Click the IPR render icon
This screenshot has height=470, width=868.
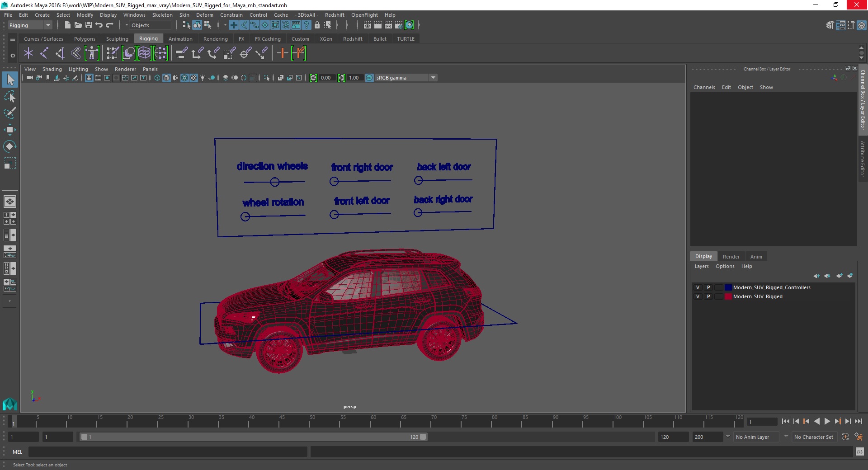(x=388, y=25)
